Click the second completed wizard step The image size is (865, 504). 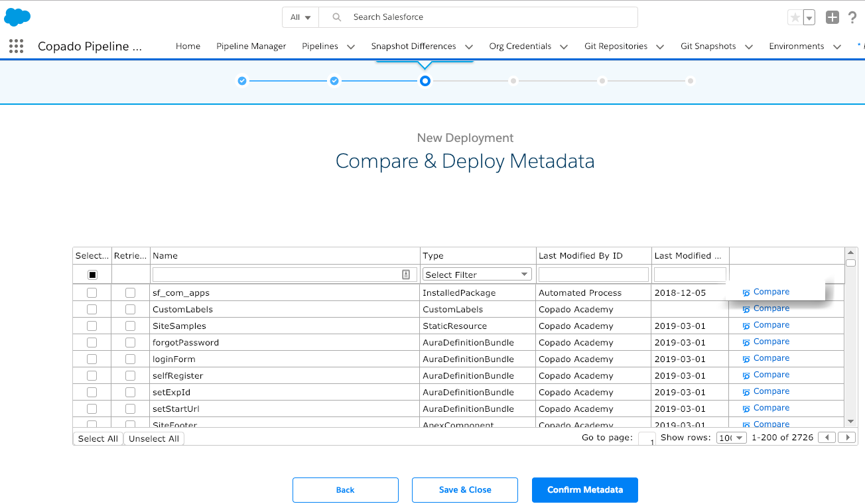click(334, 81)
